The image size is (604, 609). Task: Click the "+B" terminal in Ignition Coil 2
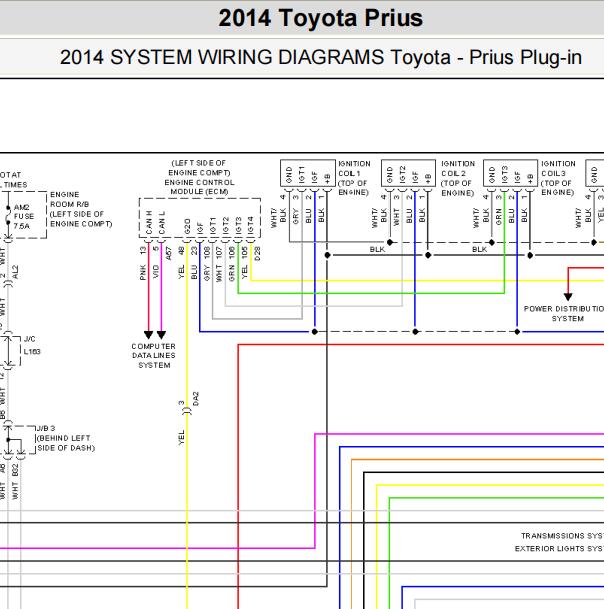click(428, 179)
